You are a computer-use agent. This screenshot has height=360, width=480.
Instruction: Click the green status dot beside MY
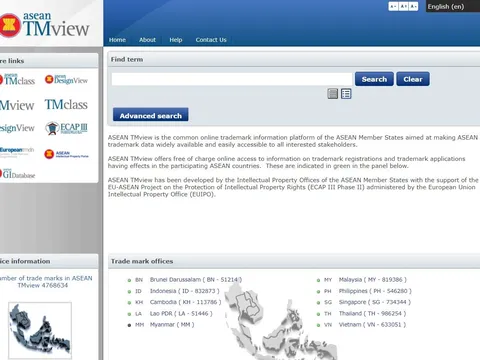tap(318, 280)
